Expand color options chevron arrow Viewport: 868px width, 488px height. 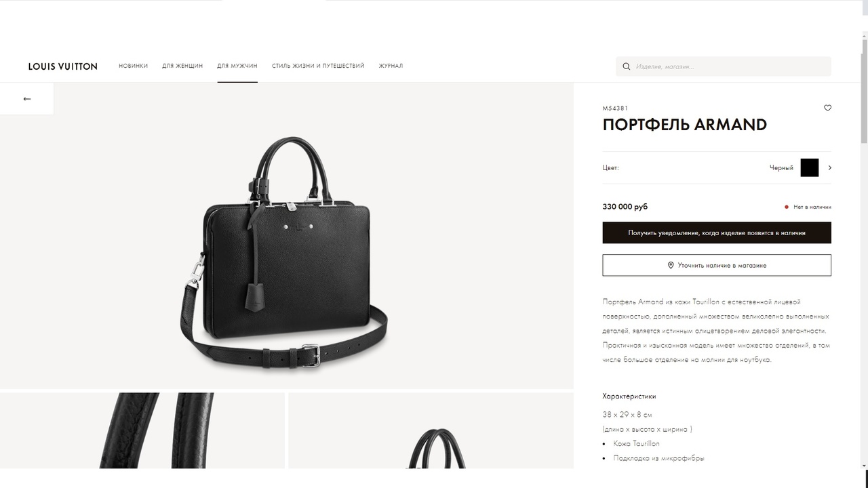pos(829,167)
